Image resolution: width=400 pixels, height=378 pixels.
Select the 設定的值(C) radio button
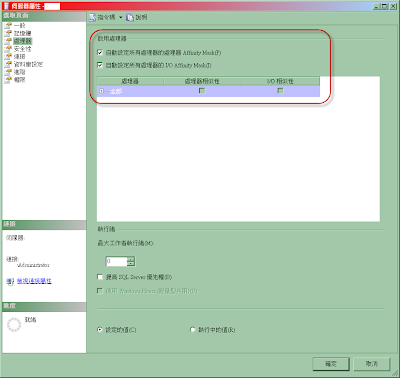point(100,330)
